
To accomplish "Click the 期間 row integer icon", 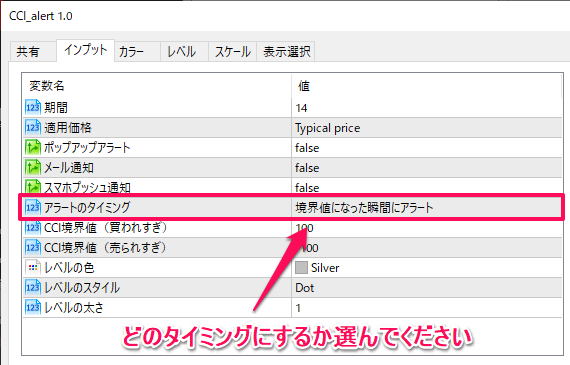I will (x=33, y=107).
